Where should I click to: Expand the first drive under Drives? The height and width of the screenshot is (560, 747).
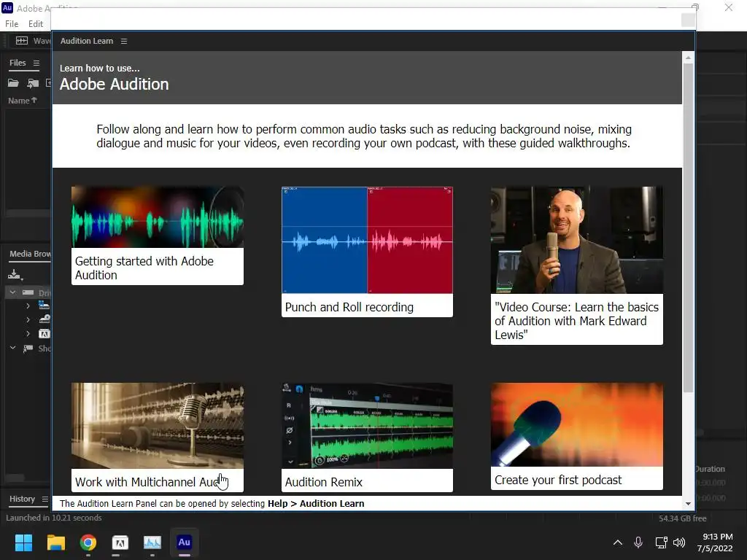pyautogui.click(x=28, y=306)
